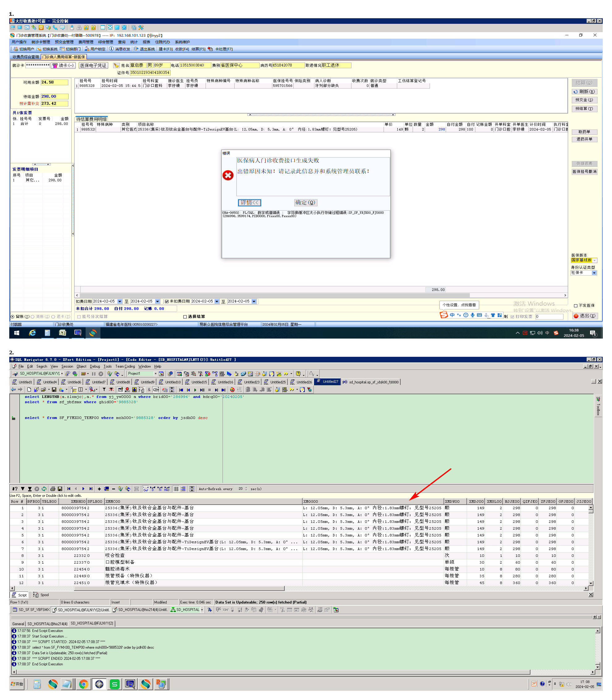Click the Internet Explorer taskbar icon
Screen dimensions: 612x700
click(x=32, y=333)
